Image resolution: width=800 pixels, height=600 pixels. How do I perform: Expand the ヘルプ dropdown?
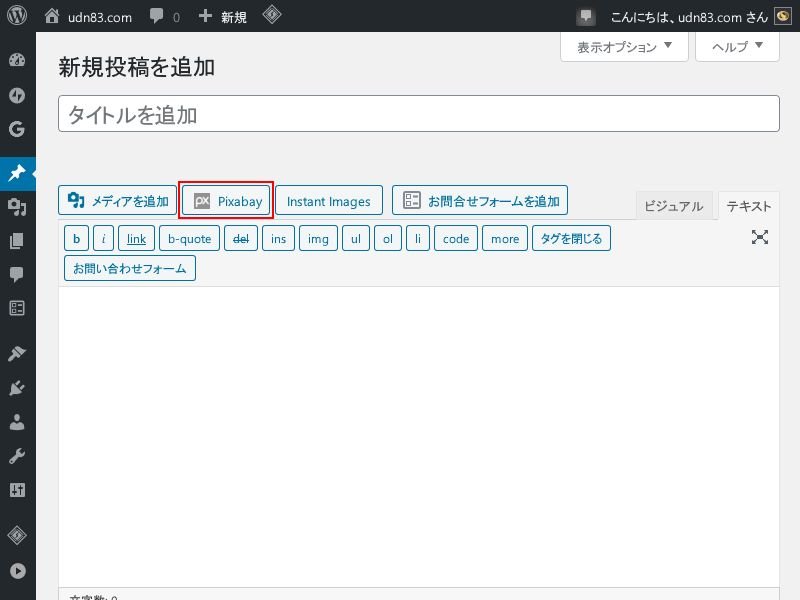coord(737,47)
